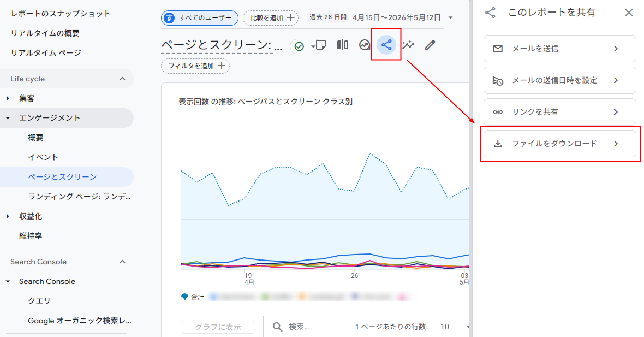The image size is (644, 337).
Task: Open dropdown arrow beside status check
Action: [313, 46]
